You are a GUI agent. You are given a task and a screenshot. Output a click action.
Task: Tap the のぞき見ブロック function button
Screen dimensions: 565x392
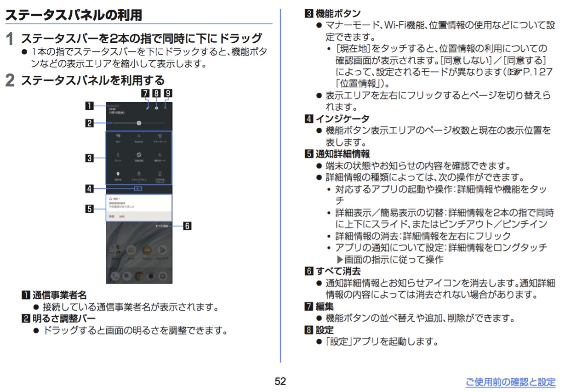[x=160, y=175]
